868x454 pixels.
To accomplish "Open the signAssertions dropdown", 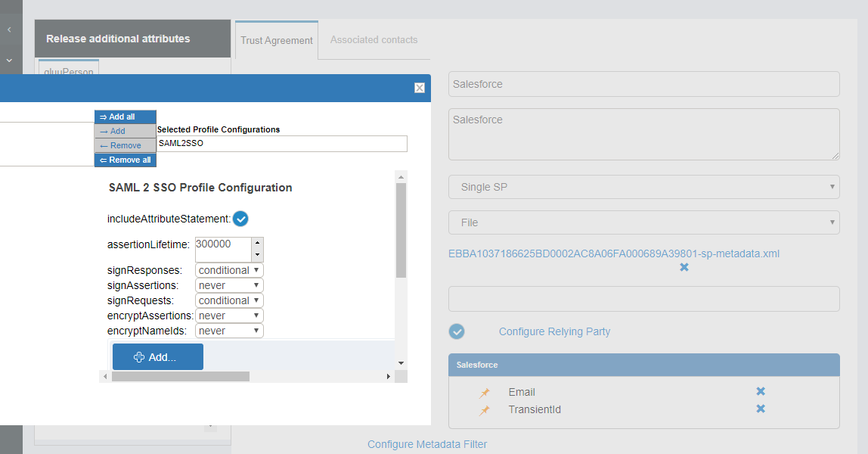I will (x=229, y=285).
